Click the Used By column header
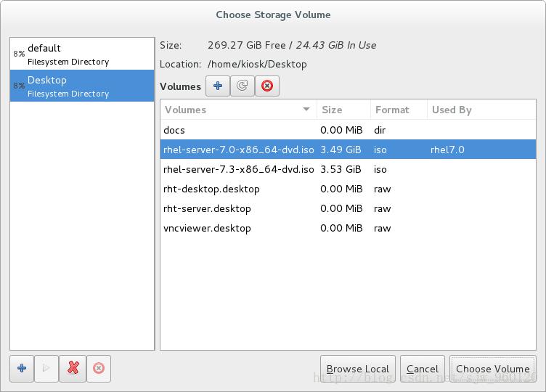 pos(452,110)
